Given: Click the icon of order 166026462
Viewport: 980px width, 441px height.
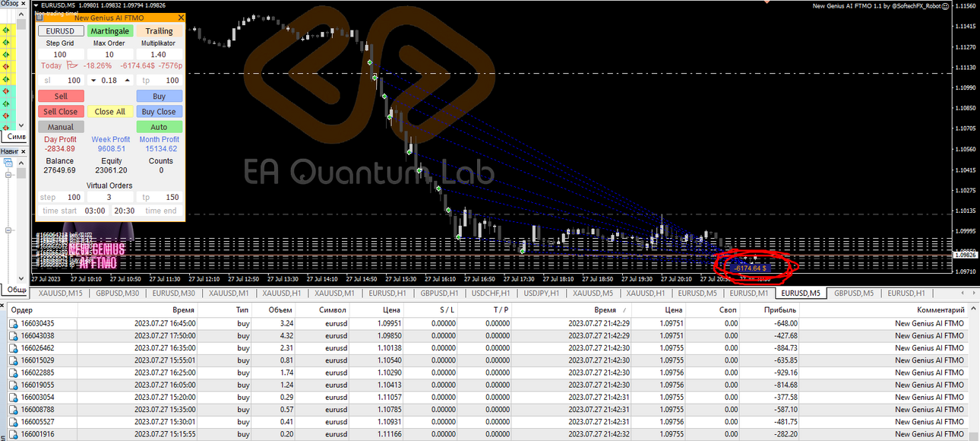Looking at the screenshot, I should click(13, 347).
